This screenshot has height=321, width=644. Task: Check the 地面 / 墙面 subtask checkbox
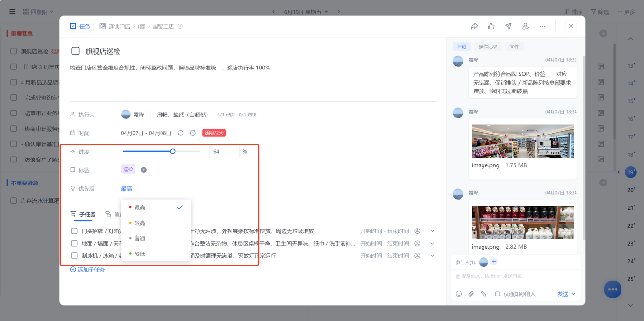pos(74,243)
